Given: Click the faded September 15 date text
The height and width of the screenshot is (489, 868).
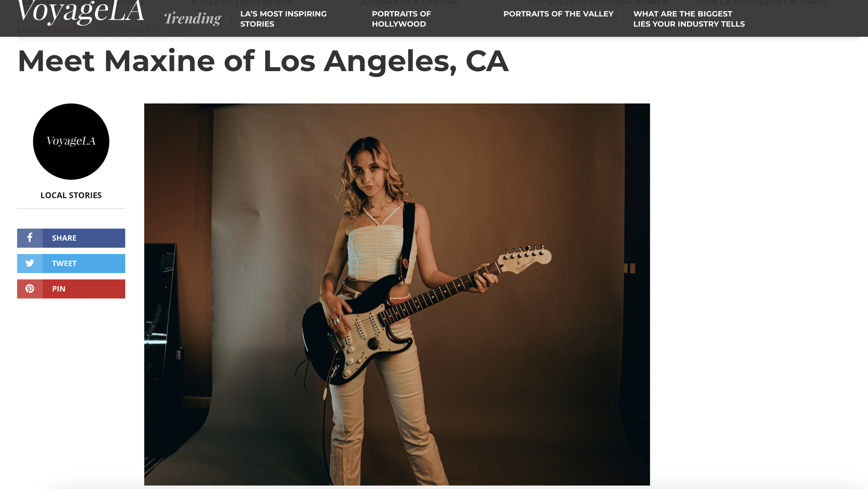Looking at the screenshot, I should pyautogui.click(x=144, y=31).
